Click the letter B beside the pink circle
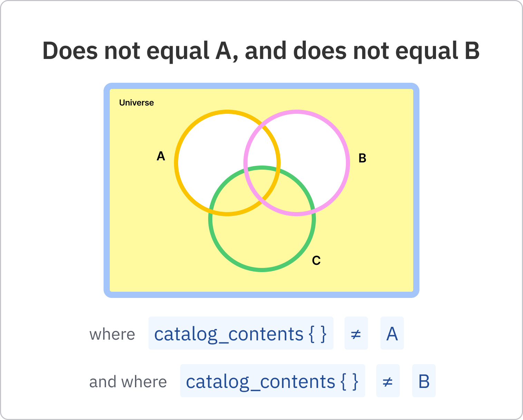This screenshot has width=523, height=420. (x=362, y=158)
